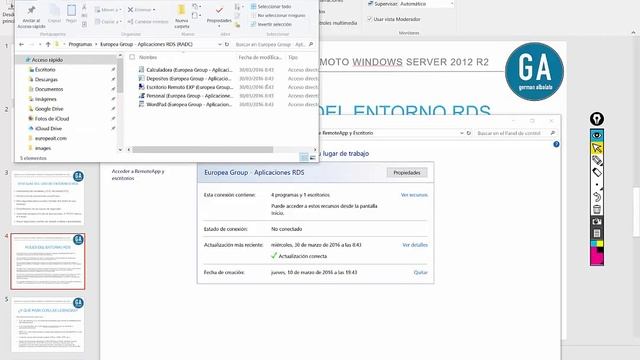The width and height of the screenshot is (640, 360).
Task: Click No seleccionar ninguno in ribbon
Action: click(x=278, y=15)
